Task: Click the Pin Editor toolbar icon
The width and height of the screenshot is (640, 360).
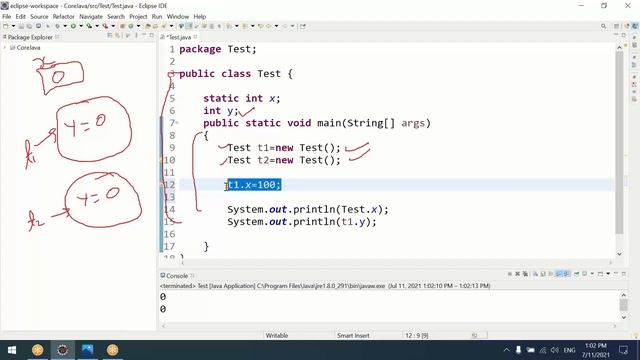Action: (303, 26)
